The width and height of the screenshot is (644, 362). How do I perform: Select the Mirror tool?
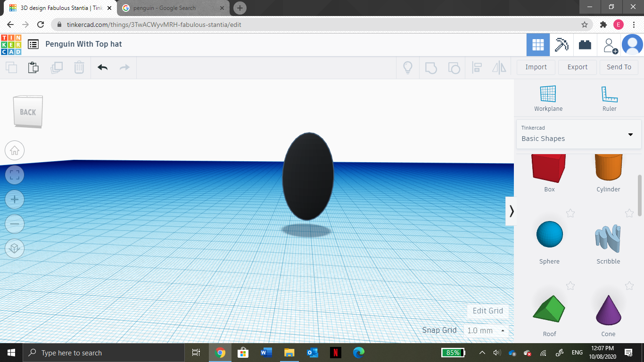[x=499, y=67]
